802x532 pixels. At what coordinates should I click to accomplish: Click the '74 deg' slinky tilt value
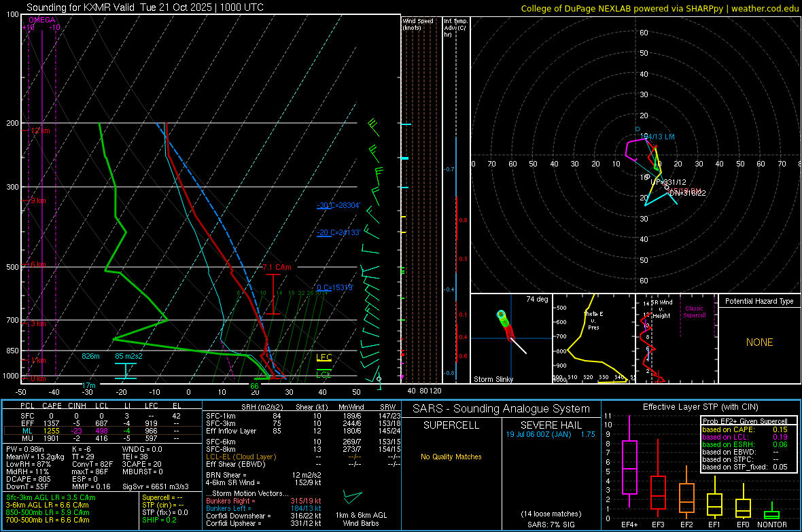tap(537, 299)
